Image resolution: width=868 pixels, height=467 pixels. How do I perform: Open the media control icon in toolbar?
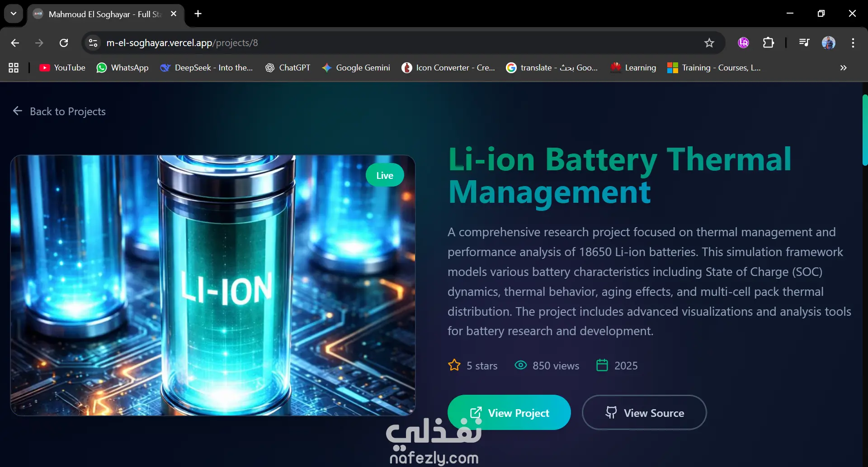point(804,43)
